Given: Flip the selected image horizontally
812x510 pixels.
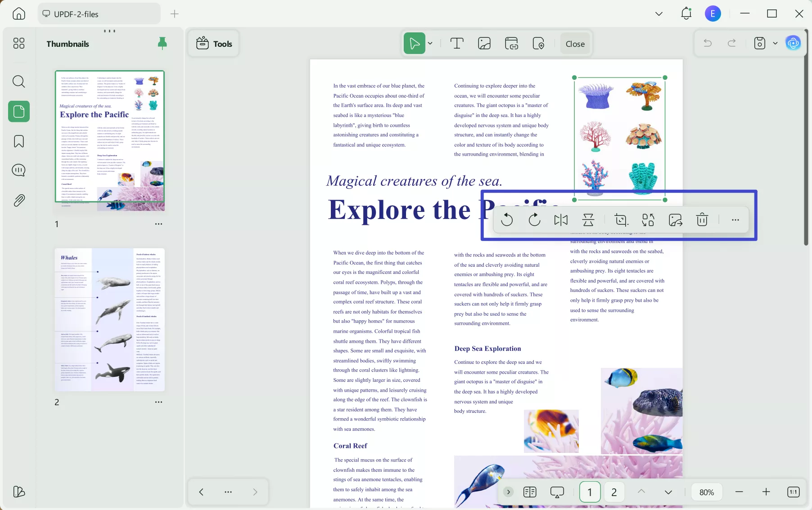Looking at the screenshot, I should coord(561,220).
